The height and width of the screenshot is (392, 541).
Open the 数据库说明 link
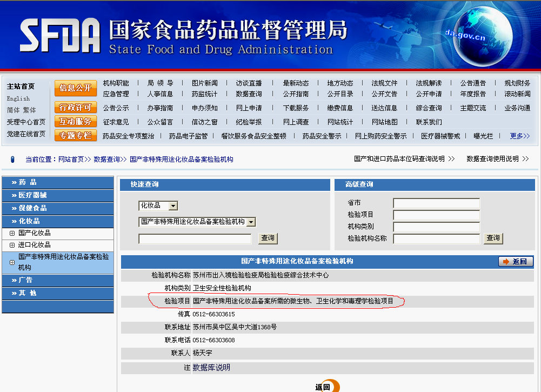pyautogui.click(x=211, y=368)
